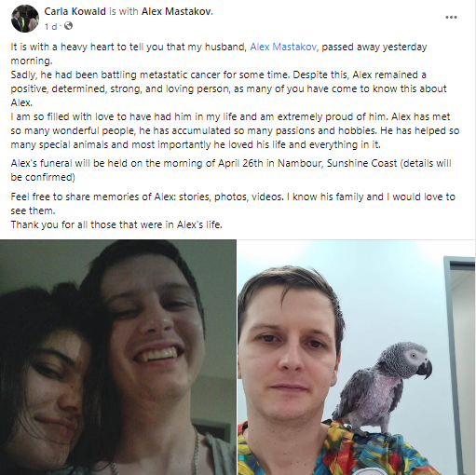The height and width of the screenshot is (475, 476).
Task: Click the globe public audience icon
Action: coord(68,26)
